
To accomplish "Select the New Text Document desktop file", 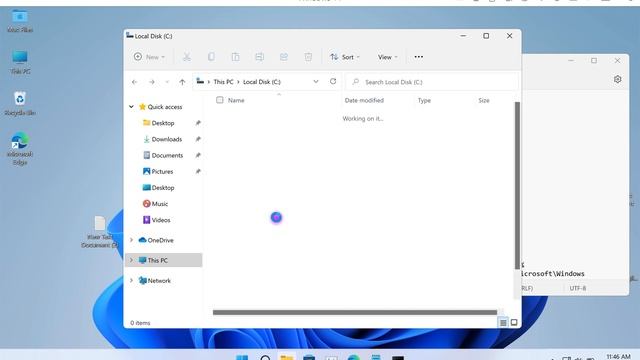I will (100, 232).
